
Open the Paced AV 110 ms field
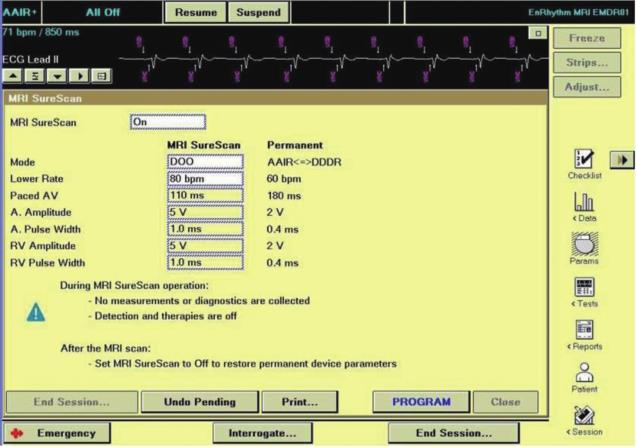[x=206, y=195]
